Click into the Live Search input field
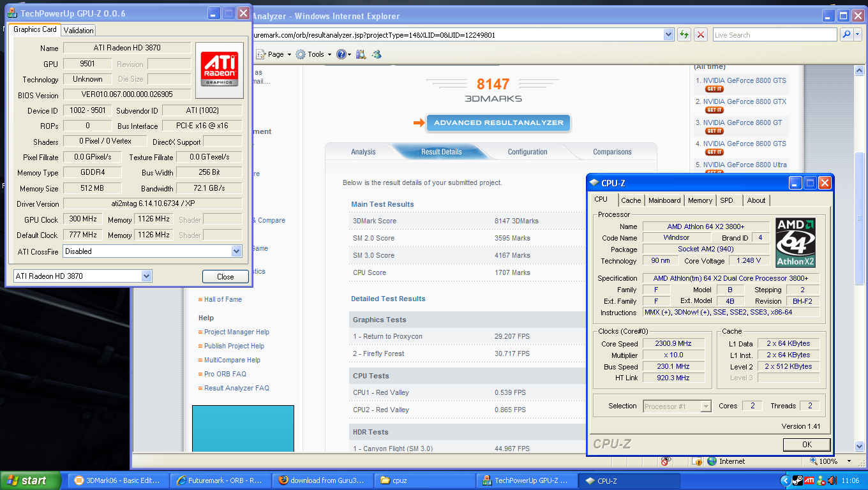Screen dimensions: 868x490 774,35
